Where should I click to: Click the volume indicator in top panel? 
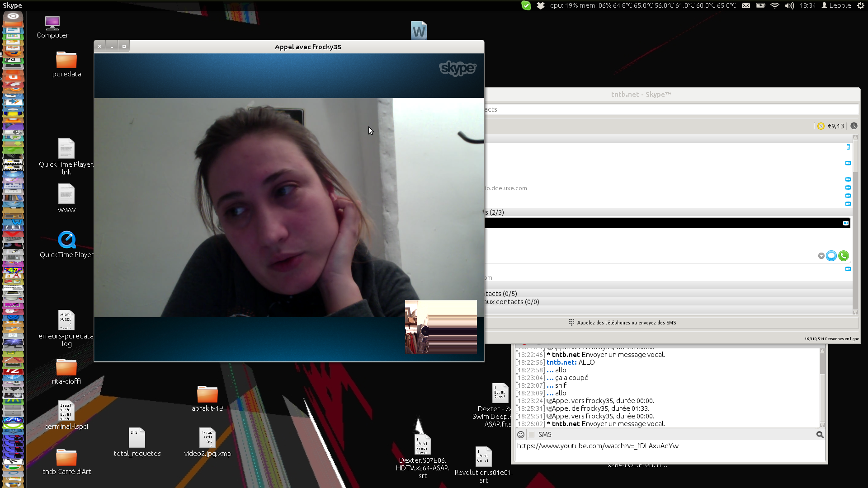(x=789, y=5)
